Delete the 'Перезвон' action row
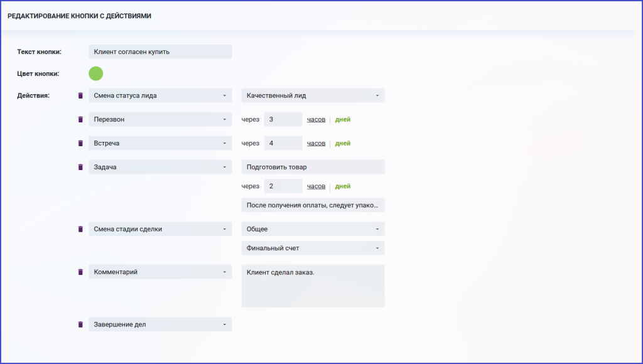Screen dimensions: 643x364 click(80, 119)
